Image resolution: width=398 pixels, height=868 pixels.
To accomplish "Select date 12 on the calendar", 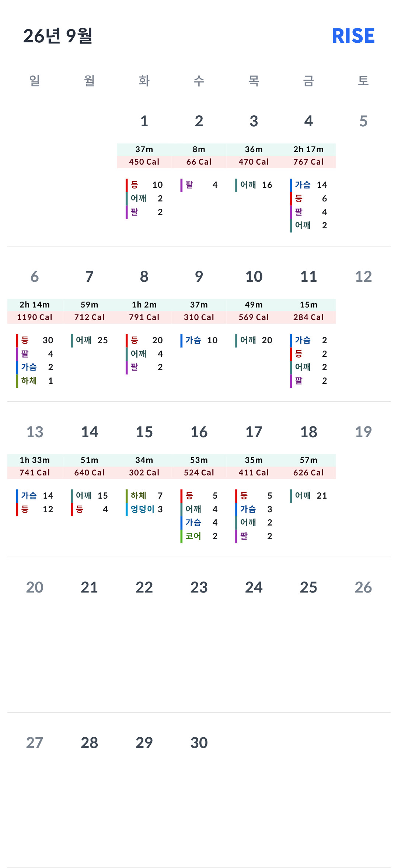I will coord(363,277).
